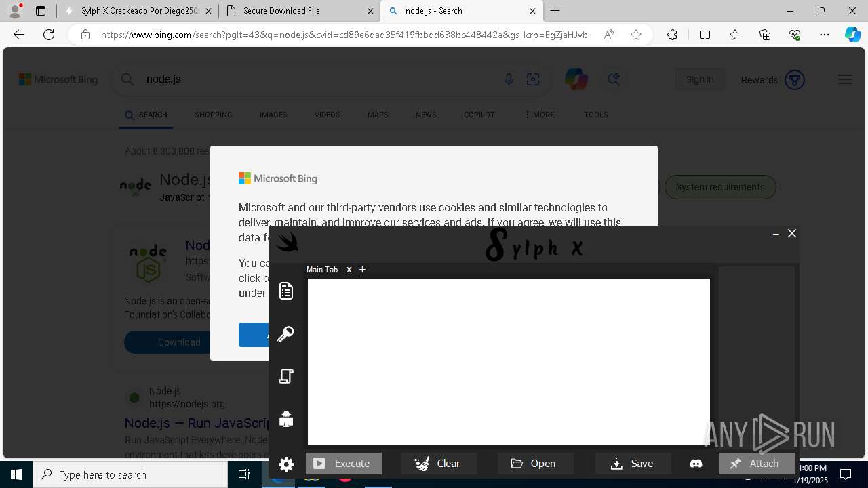Click the Sylph X bird logo
This screenshot has height=488, width=868.
pos(288,242)
